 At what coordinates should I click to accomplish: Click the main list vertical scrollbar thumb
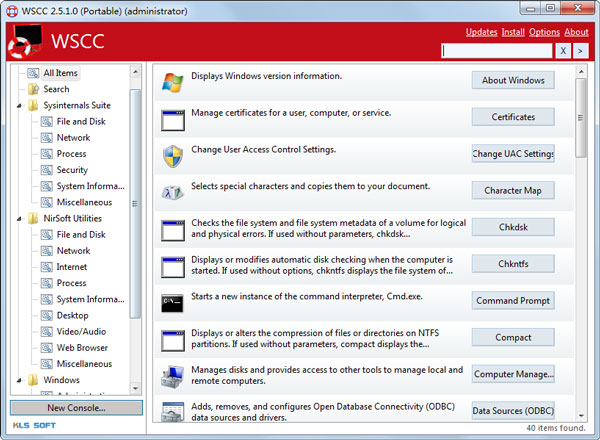coord(581,118)
